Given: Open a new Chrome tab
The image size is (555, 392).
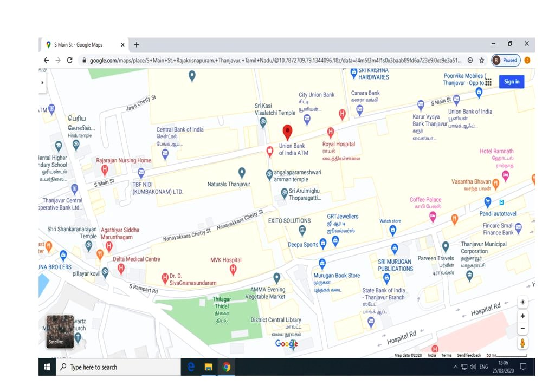Looking at the screenshot, I should [137, 45].
